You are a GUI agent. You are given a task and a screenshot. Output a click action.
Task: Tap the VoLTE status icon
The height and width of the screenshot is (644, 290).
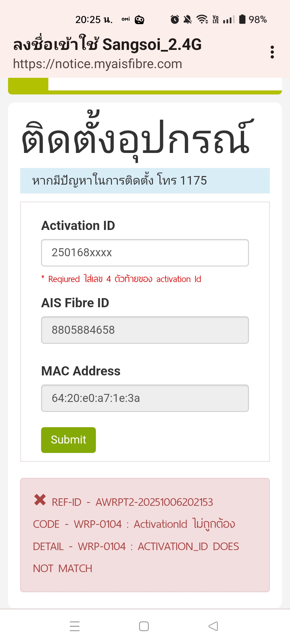[216, 19]
